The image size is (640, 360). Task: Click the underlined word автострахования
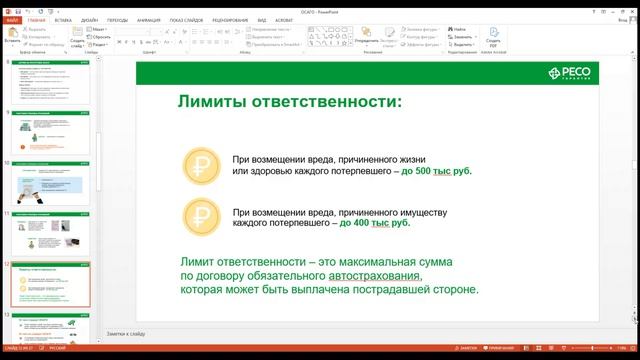click(374, 276)
